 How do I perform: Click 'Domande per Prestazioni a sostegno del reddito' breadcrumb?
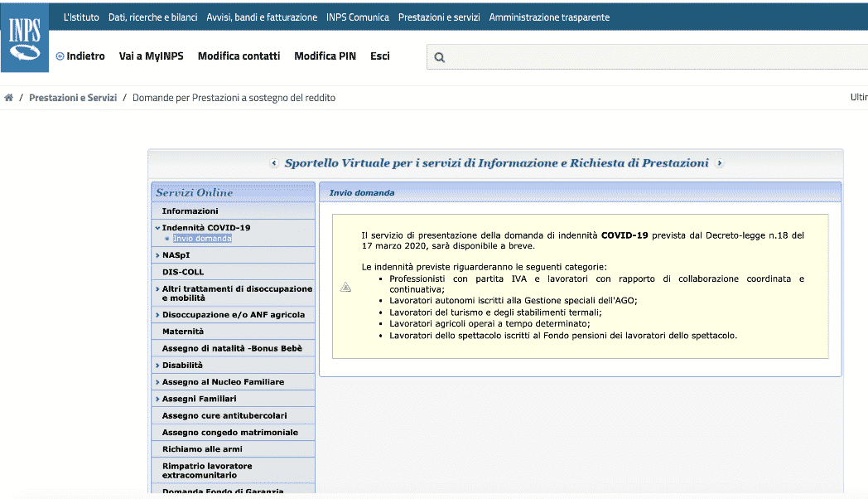pyautogui.click(x=234, y=98)
